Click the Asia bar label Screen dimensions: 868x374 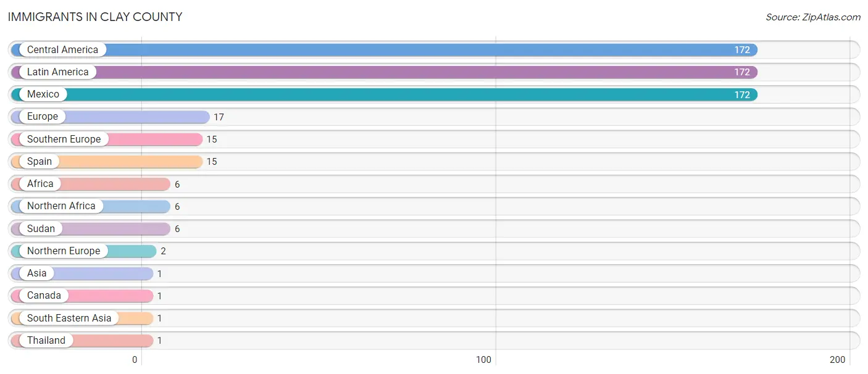pyautogui.click(x=36, y=273)
